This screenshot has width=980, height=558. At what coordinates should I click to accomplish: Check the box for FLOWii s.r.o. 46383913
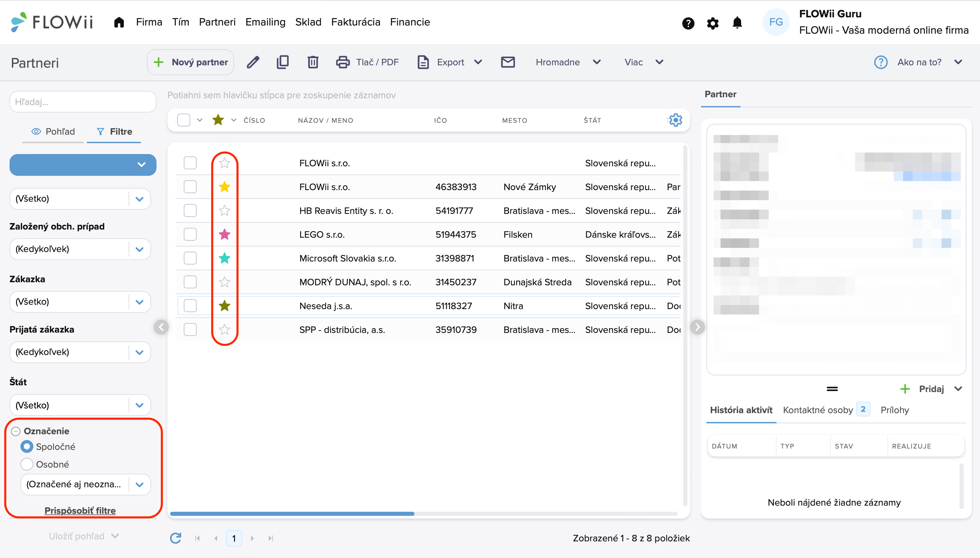(x=190, y=187)
